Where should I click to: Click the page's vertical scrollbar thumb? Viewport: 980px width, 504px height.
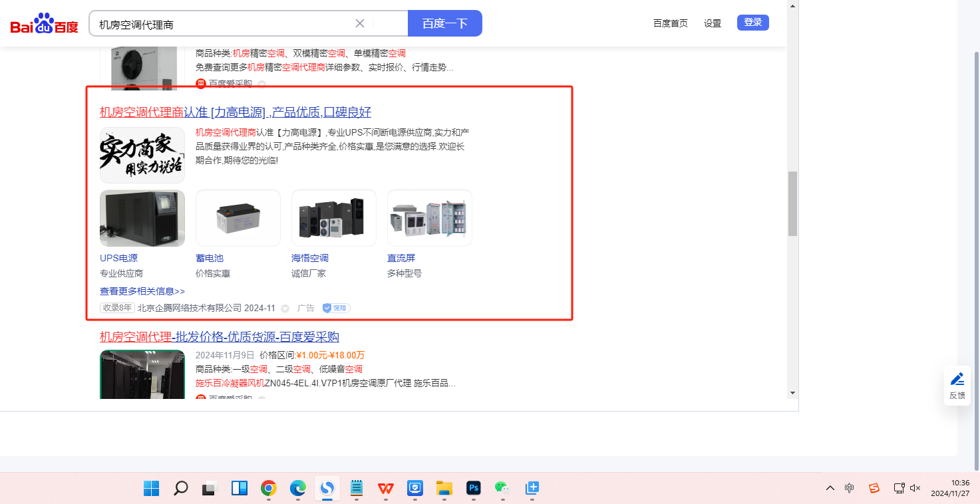792,203
